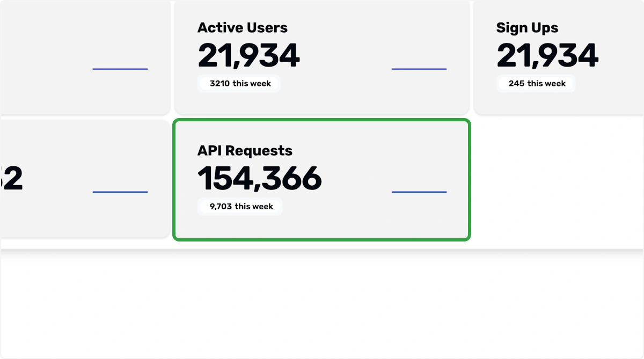644x359 pixels.
Task: Select the partially visible top-left stat card
Action: click(x=85, y=57)
